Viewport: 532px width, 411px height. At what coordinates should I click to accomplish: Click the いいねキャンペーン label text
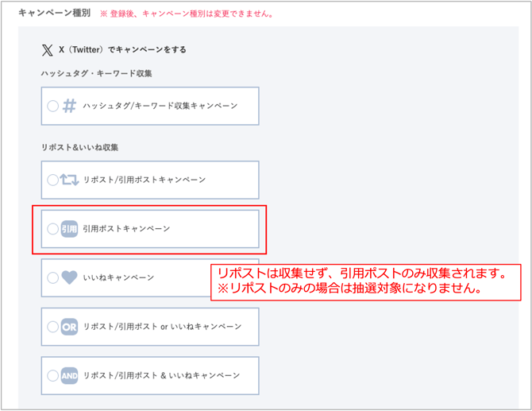tap(118, 278)
